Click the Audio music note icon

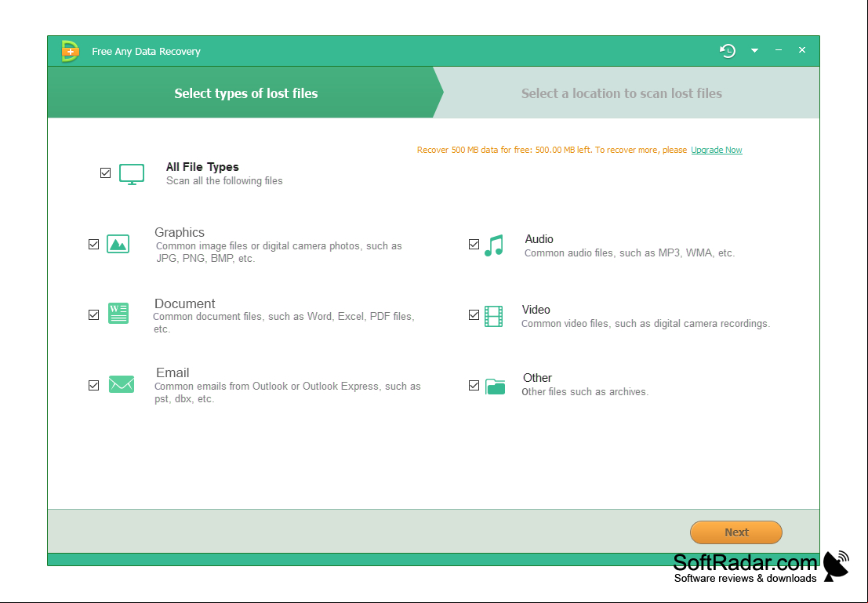pos(494,245)
